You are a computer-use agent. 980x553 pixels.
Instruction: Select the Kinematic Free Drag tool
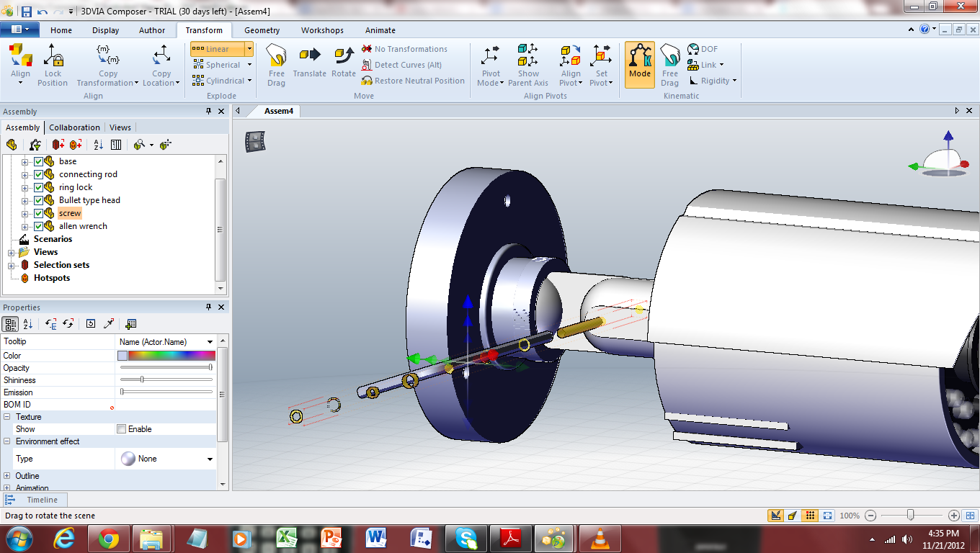670,65
